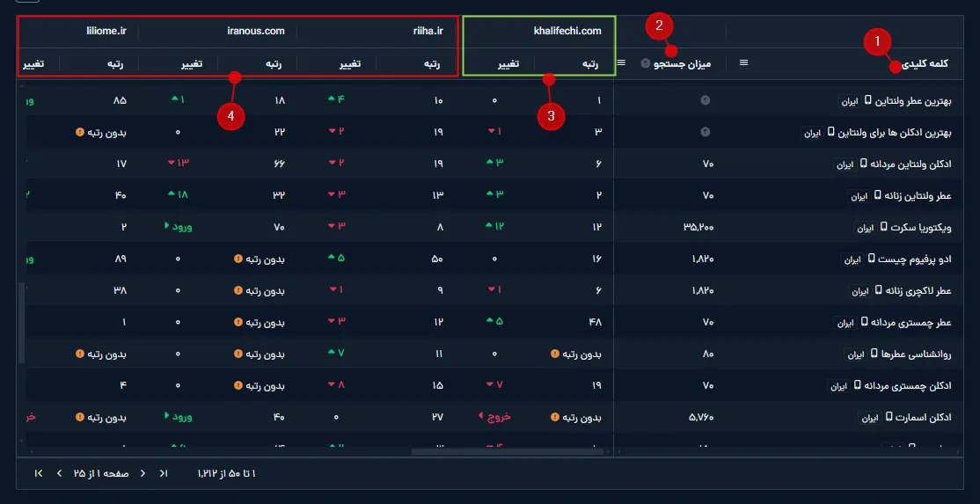Select keyword text 'بهترین عطر ولنتاین'

tap(914, 100)
